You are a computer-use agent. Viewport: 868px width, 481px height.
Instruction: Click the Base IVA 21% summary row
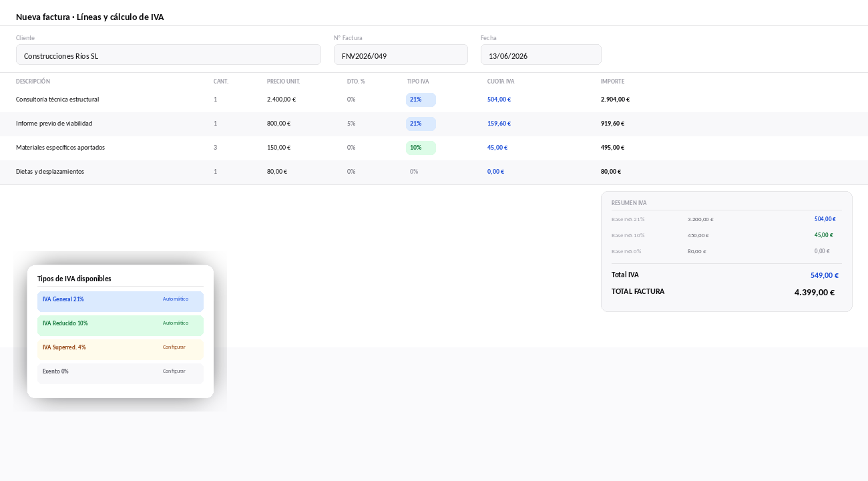pos(726,219)
